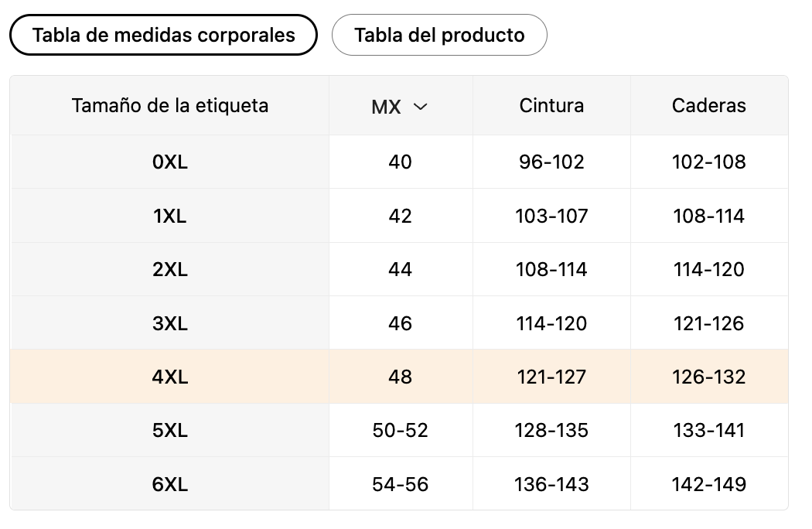This screenshot has height=529, width=812.
Task: Expand the MX size region dropdown
Action: [400, 107]
